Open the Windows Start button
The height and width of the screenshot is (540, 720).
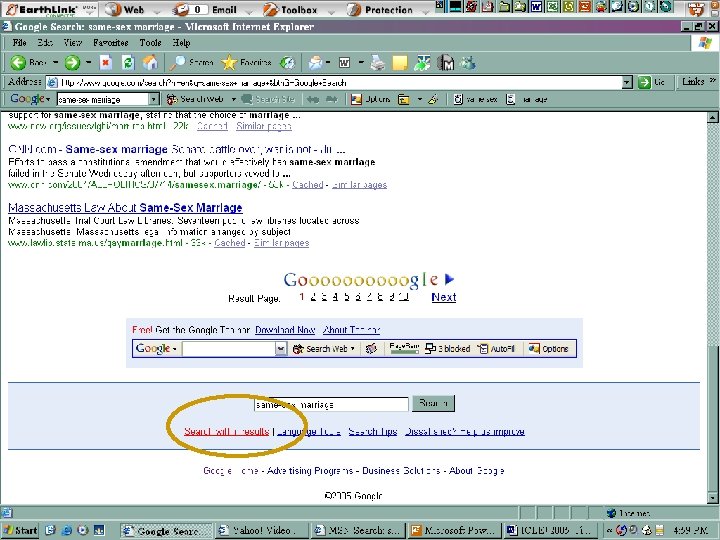pos(20,530)
